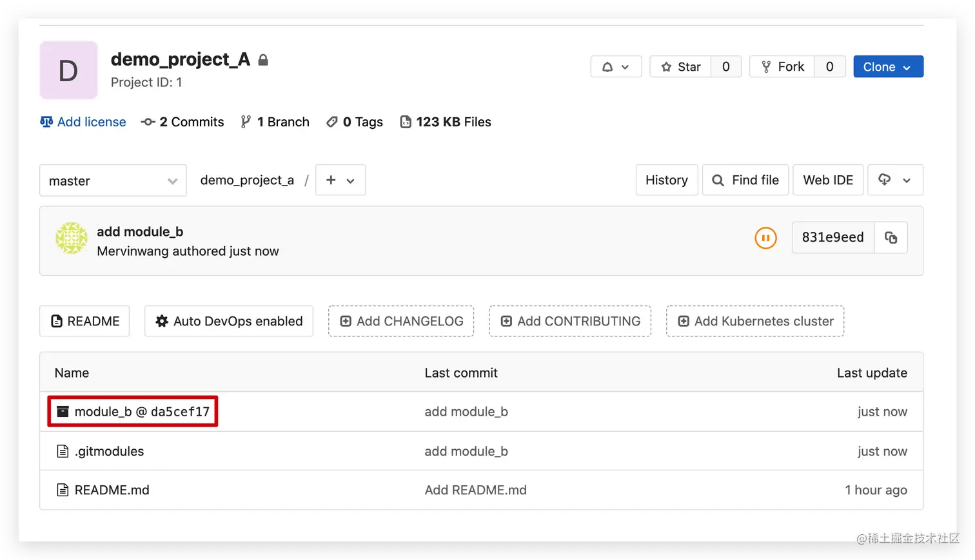975x560 pixels.
Task: Open the fork count 0
Action: click(x=830, y=66)
